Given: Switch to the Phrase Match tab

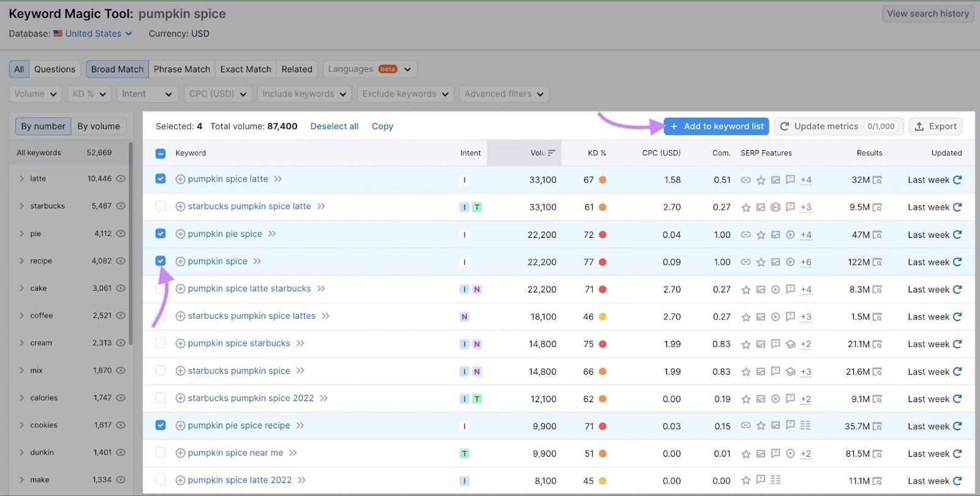Looking at the screenshot, I should 181,69.
